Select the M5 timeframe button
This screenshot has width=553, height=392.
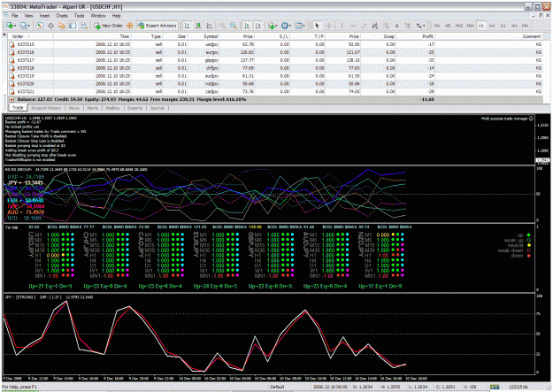pos(448,26)
